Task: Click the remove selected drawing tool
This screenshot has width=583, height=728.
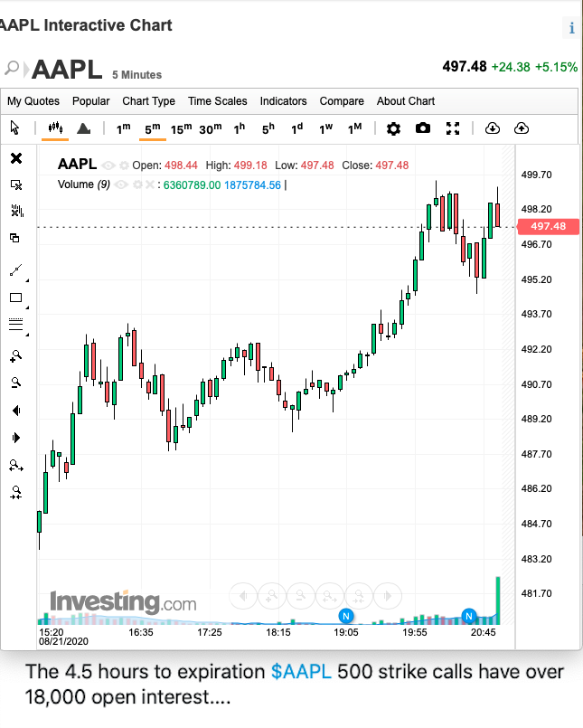Action: coord(16,184)
